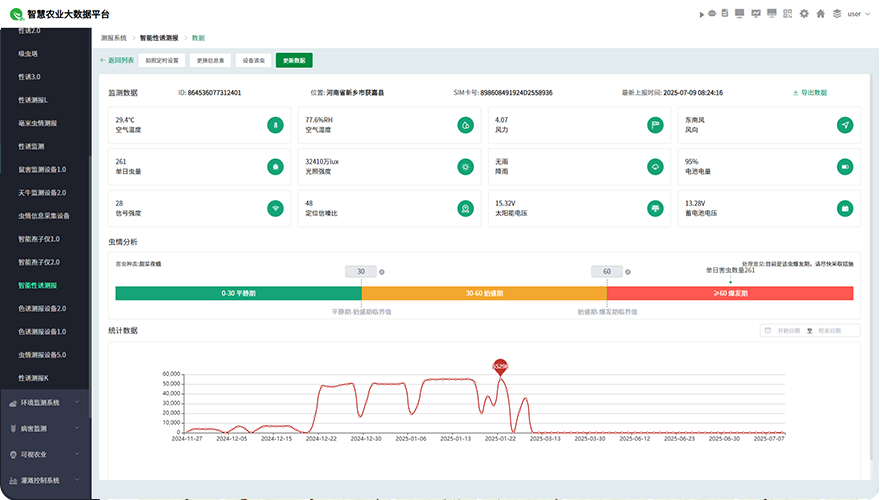880x500 pixels.
Task: Go to home via the house icon
Action: pos(821,14)
